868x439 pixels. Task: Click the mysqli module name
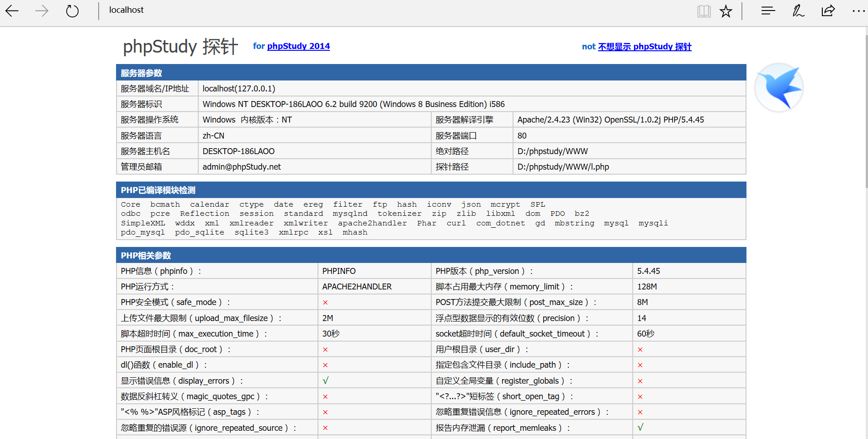(653, 223)
